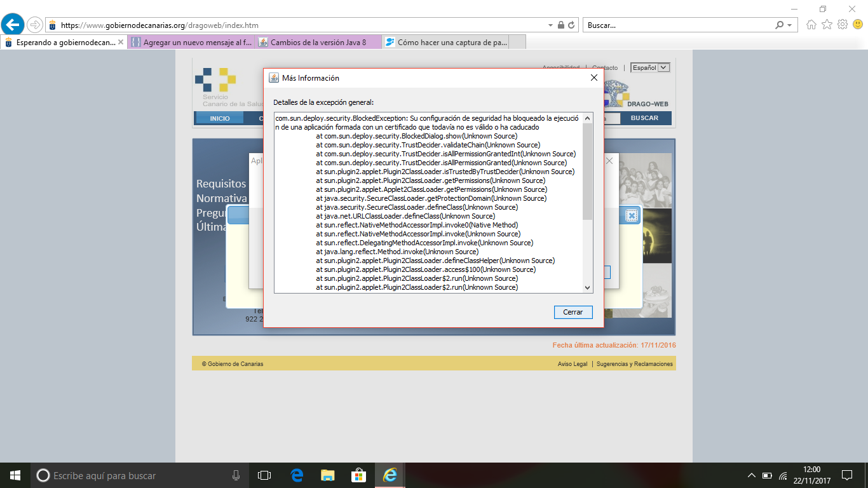Viewport: 868px width, 488px height.
Task: Click the browser Back arrow button
Action: click(13, 25)
